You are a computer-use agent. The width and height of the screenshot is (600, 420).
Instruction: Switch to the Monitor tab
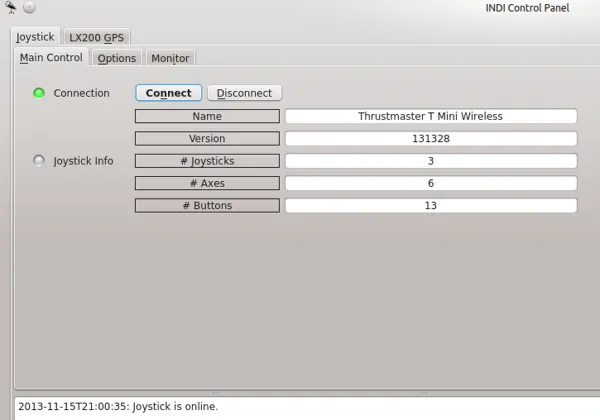[x=170, y=58]
